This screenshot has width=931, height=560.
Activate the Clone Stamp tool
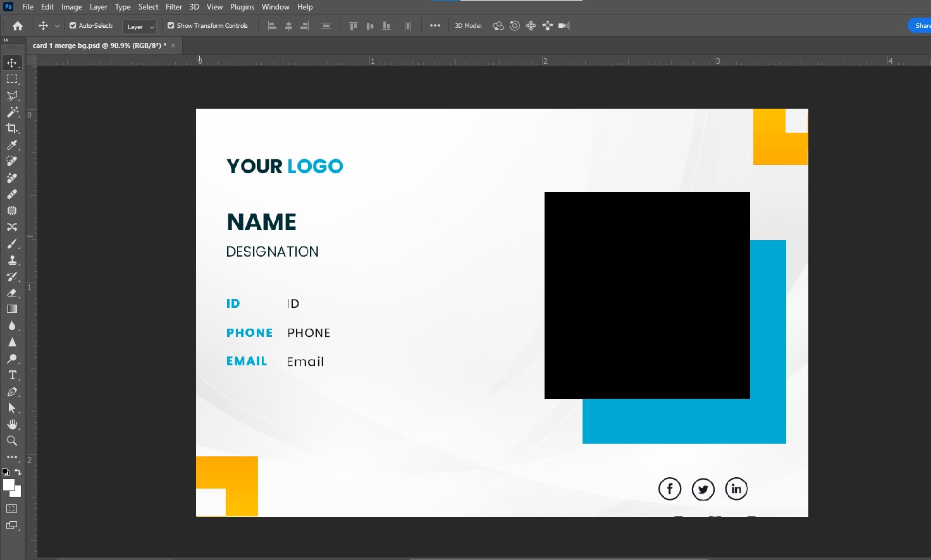[x=11, y=260]
